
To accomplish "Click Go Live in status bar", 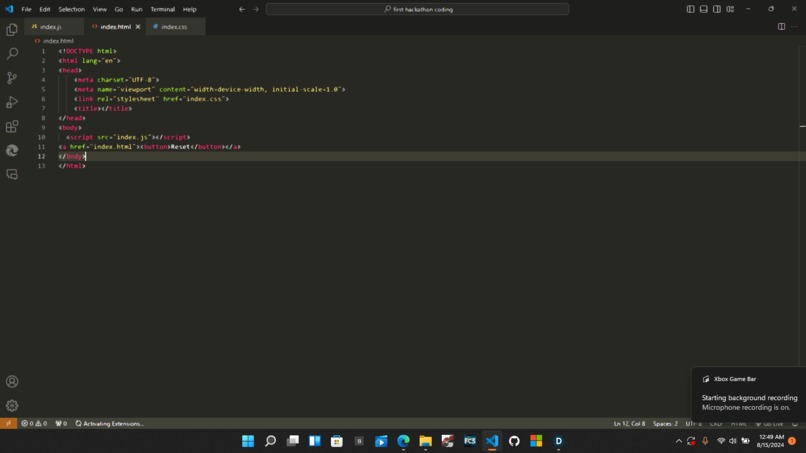I will tap(770, 424).
